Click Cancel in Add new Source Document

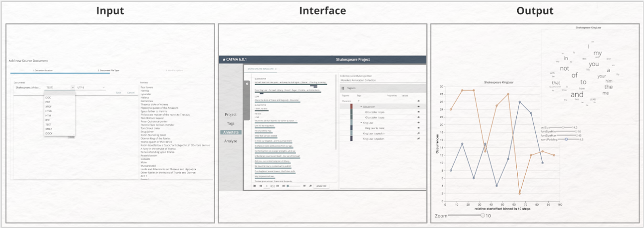[x=131, y=93]
